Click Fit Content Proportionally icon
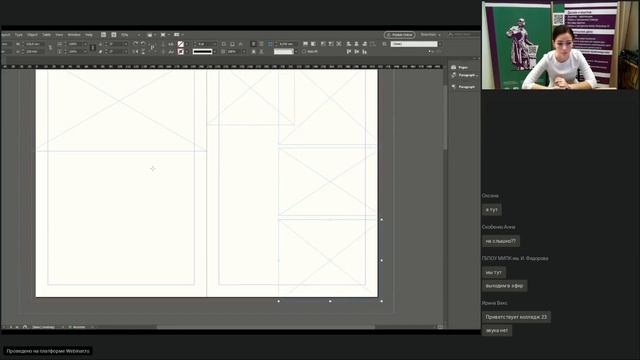 (x=313, y=43)
